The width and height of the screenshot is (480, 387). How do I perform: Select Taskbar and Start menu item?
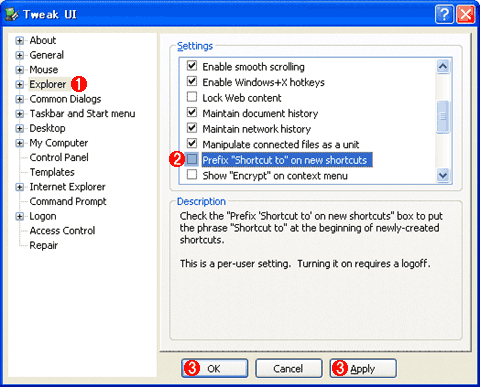point(82,114)
